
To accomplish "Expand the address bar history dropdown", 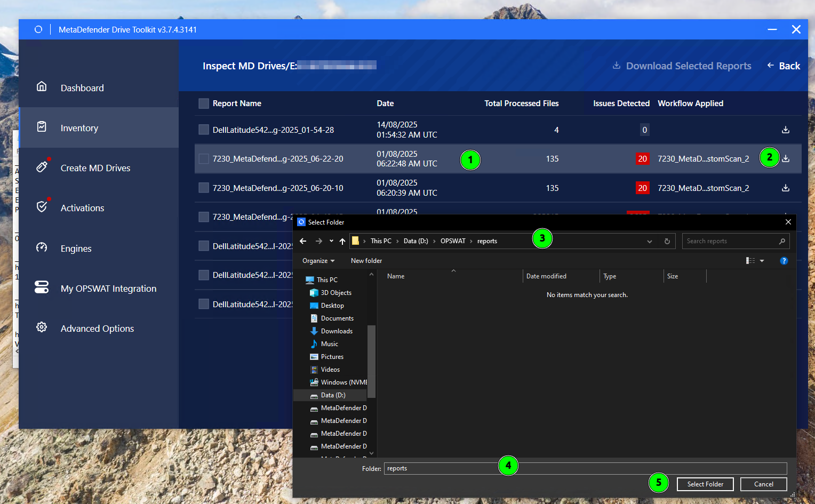I will click(650, 241).
